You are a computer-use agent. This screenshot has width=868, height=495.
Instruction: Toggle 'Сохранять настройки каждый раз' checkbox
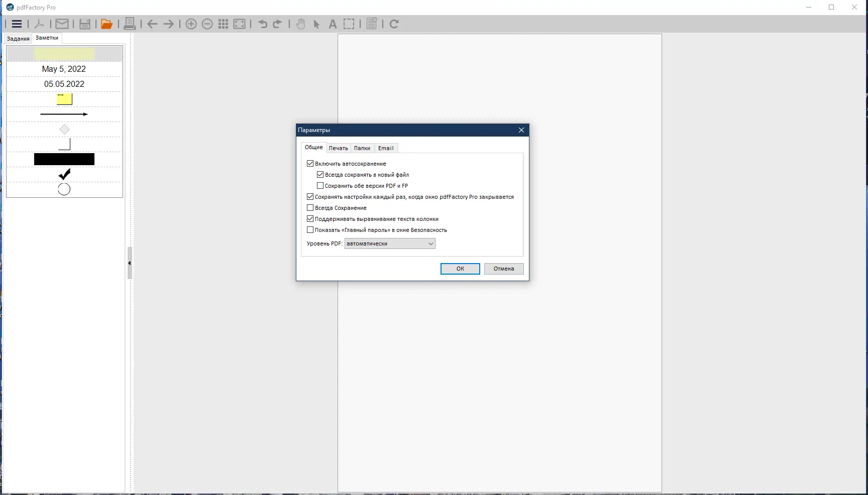(310, 197)
